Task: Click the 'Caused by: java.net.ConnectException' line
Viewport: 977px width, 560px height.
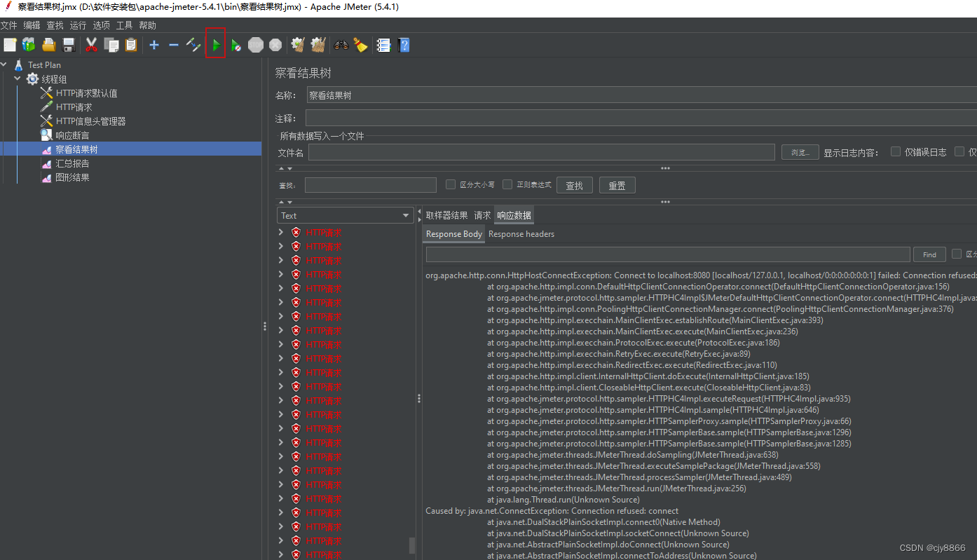Action: point(552,511)
